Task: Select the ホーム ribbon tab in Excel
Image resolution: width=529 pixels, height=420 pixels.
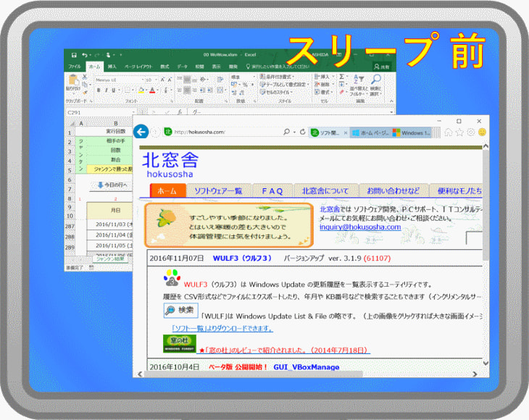Action: pos(94,67)
